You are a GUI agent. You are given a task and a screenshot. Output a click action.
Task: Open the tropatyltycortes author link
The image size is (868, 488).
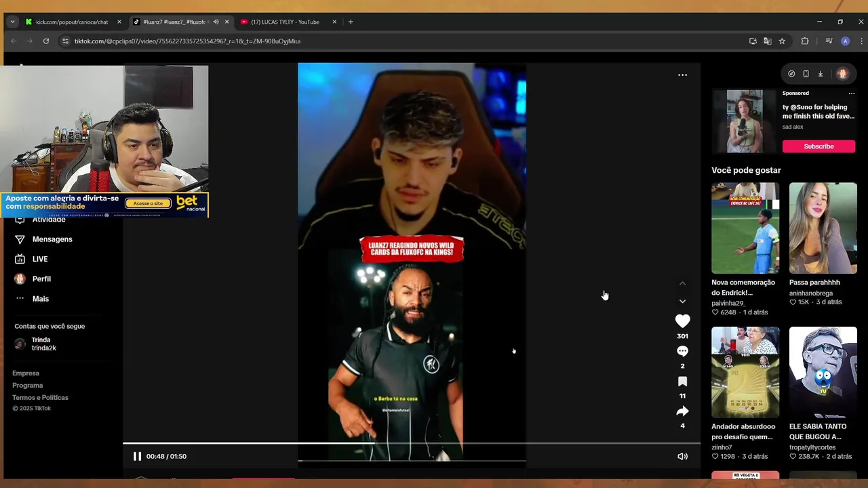tap(816, 447)
